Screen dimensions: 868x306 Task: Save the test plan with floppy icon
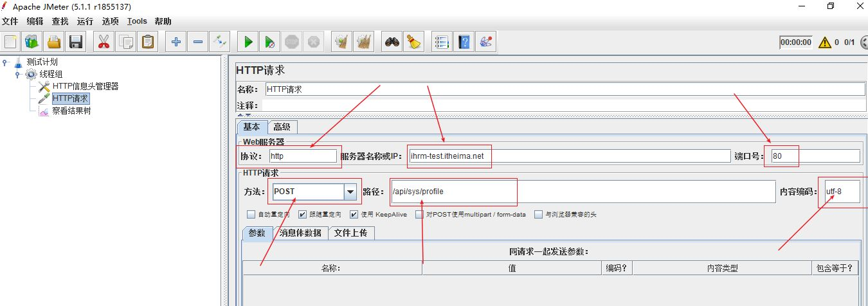coord(76,42)
